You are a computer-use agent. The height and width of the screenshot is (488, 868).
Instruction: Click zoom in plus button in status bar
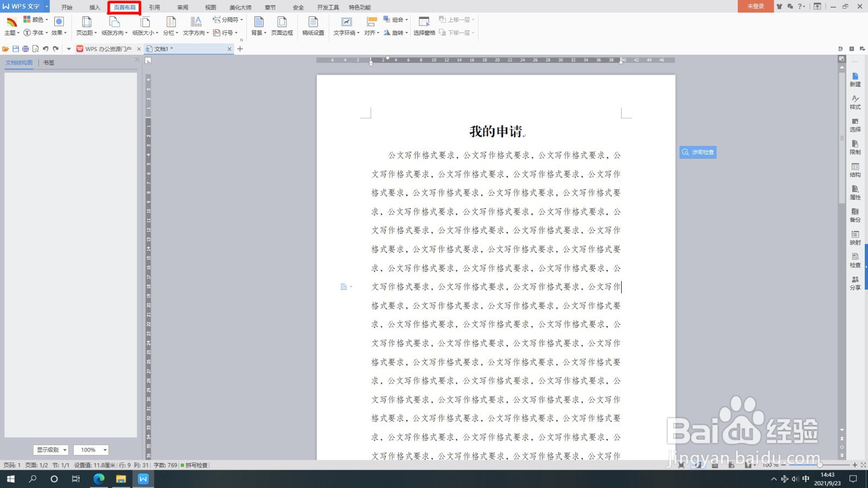(855, 465)
